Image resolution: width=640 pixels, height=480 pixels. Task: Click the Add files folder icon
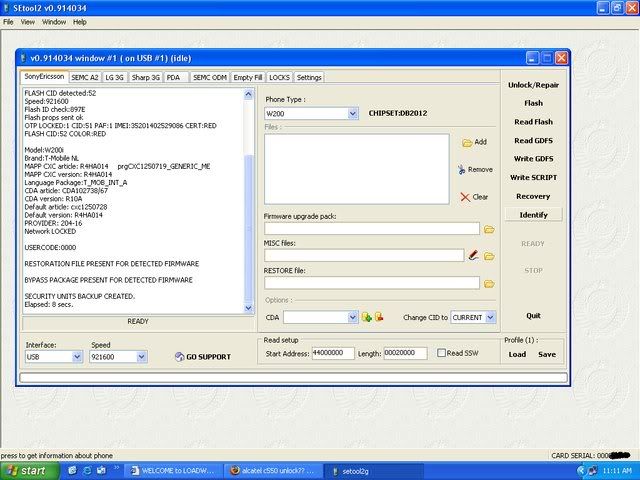pos(467,143)
